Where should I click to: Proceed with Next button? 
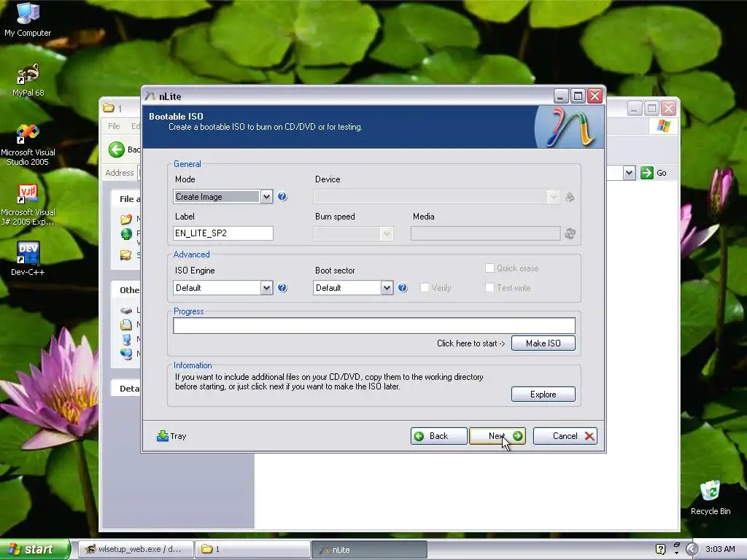click(498, 436)
